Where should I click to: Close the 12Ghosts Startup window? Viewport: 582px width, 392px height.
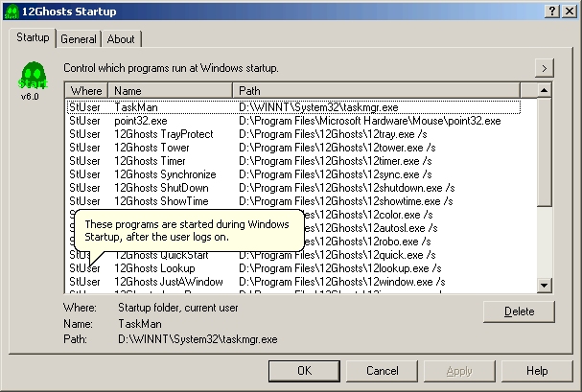570,12
